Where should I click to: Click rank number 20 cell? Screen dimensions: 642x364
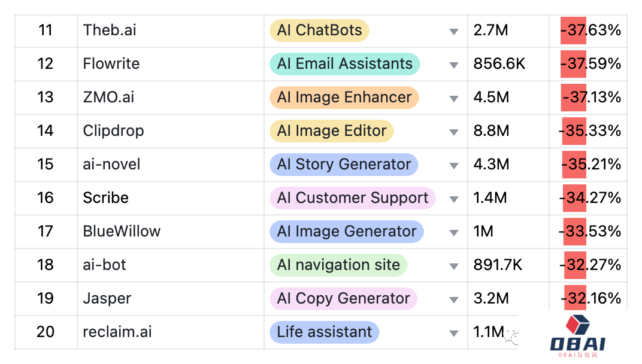point(46,333)
